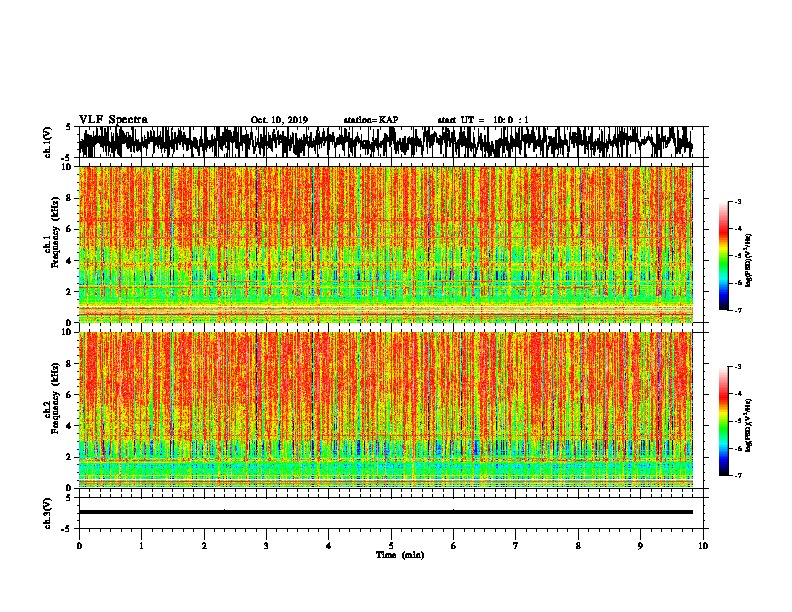
Task: Click the time axis tick label "2"
Action: click(x=204, y=546)
